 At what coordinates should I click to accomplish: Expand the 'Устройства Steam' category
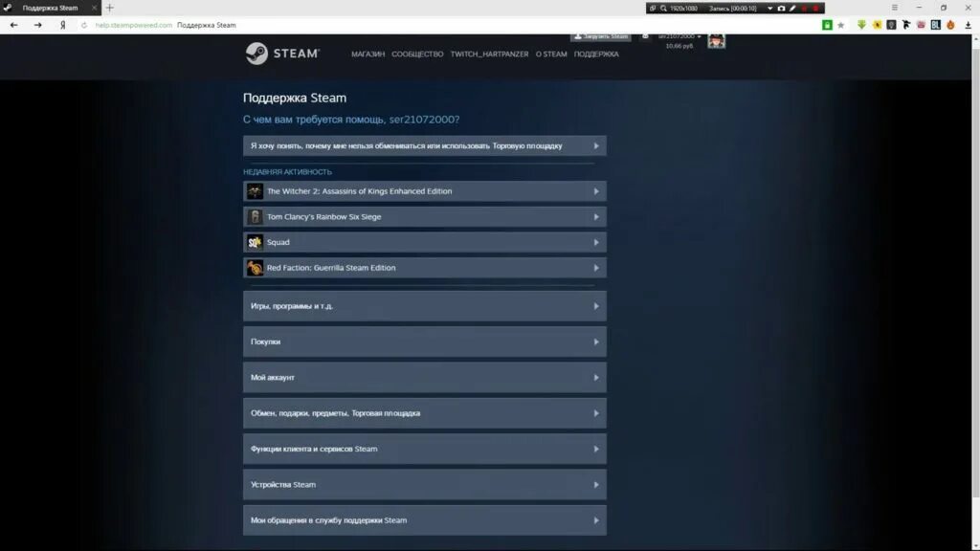pos(424,484)
